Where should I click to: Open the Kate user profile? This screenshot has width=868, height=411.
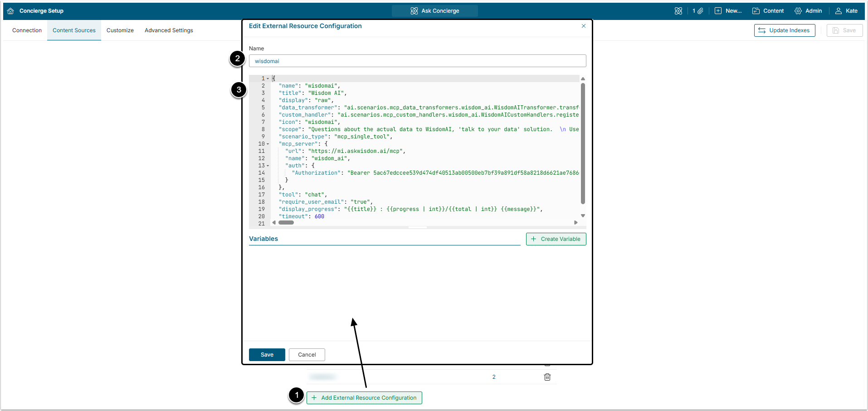(x=839, y=11)
